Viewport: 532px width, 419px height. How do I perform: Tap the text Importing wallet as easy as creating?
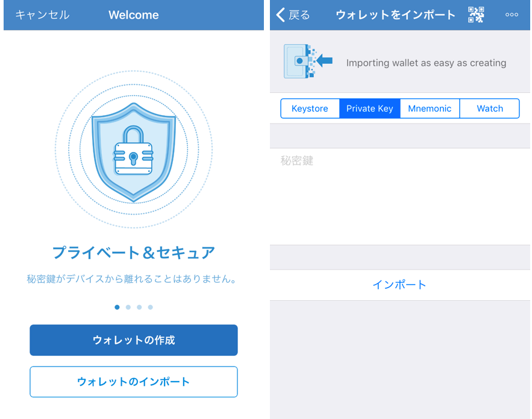426,63
